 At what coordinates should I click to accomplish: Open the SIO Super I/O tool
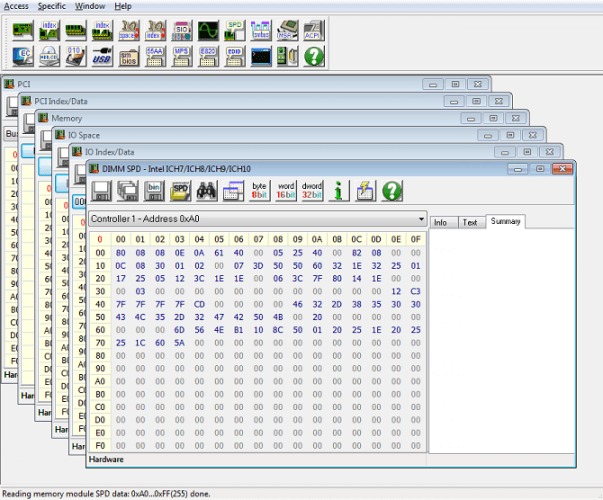(182, 28)
